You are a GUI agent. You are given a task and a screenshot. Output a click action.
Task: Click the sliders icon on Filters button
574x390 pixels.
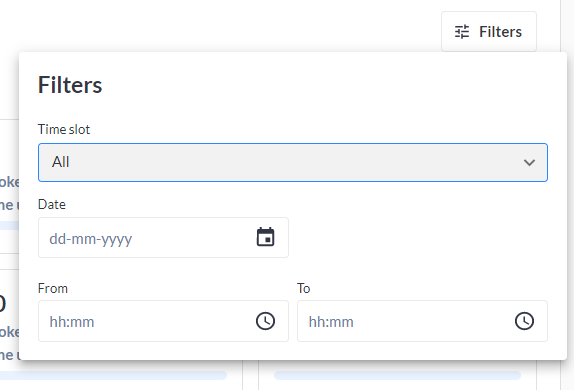(462, 32)
